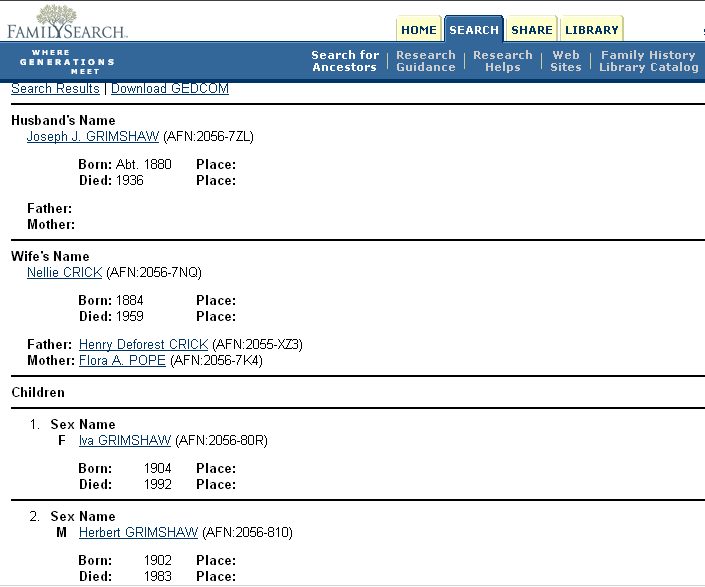Screen dimensions: 705x587
Task: Click the Children section heading
Action: (38, 392)
